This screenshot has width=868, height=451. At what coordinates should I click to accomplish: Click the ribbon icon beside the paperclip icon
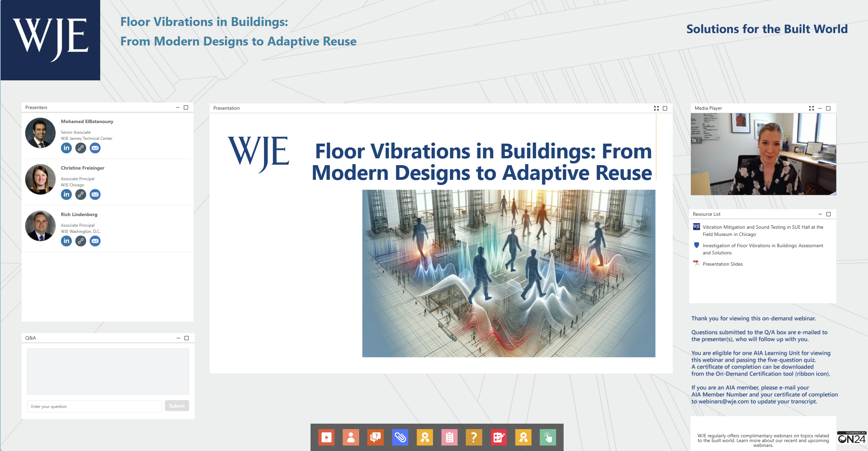tap(425, 437)
